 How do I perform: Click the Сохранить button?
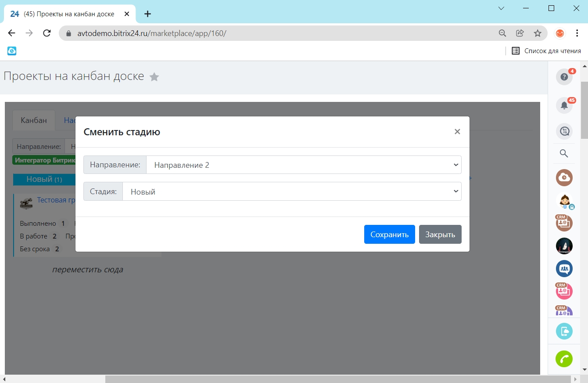tap(390, 234)
